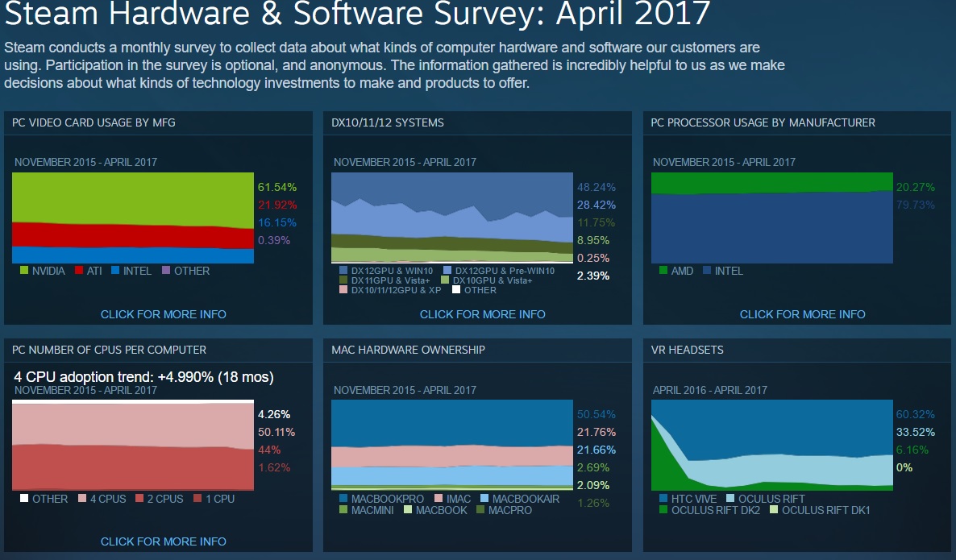Select the blue INTEL legend marker

point(114,271)
